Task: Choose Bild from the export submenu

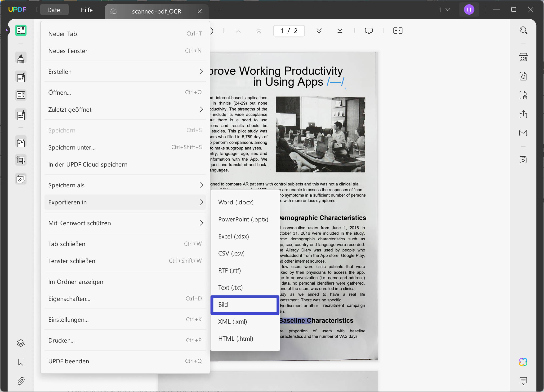Action: [245, 304]
